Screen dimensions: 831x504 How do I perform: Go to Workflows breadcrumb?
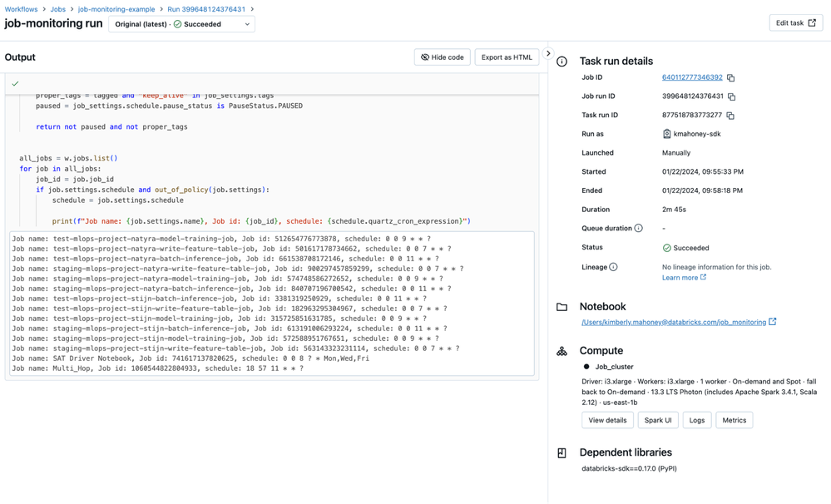pos(21,9)
